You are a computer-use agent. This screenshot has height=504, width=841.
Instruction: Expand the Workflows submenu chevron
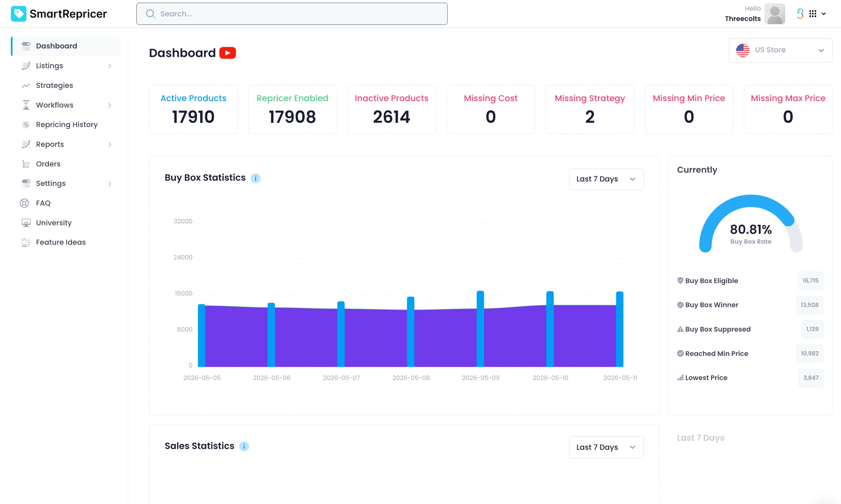[x=110, y=105]
